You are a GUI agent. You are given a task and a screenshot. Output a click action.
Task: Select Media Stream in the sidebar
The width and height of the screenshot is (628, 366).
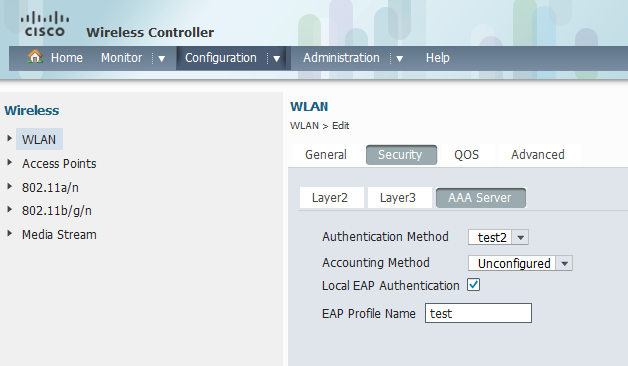pos(59,235)
